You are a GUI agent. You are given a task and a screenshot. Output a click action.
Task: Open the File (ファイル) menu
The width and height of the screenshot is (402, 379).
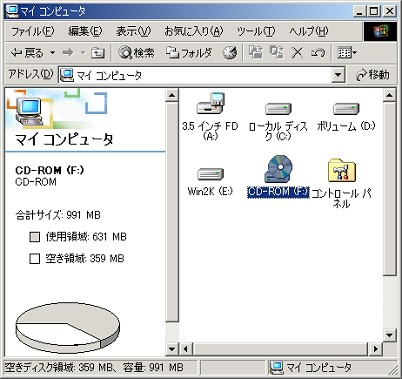pyautogui.click(x=32, y=31)
